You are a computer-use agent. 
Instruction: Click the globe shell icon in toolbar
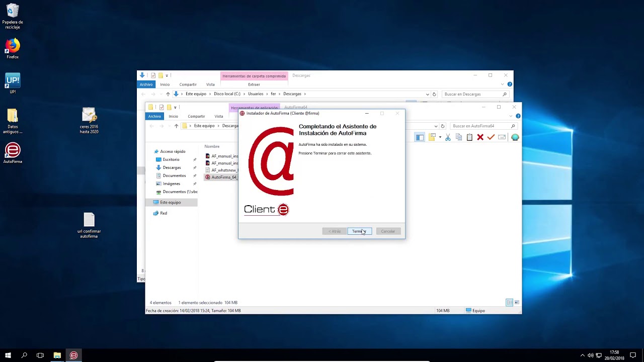(x=515, y=137)
